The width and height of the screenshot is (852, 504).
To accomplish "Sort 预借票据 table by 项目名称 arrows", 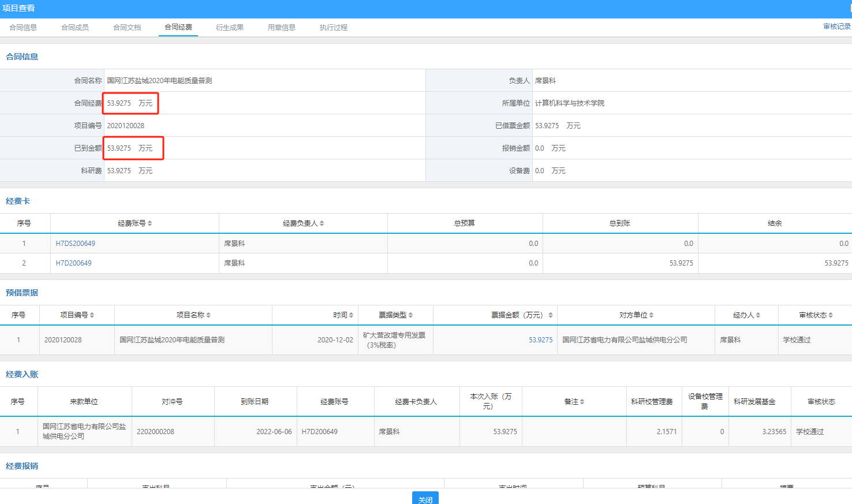I will pyautogui.click(x=208, y=315).
